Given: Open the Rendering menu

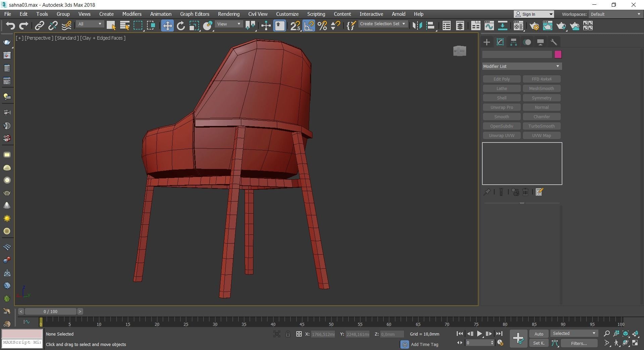Looking at the screenshot, I should (x=229, y=14).
